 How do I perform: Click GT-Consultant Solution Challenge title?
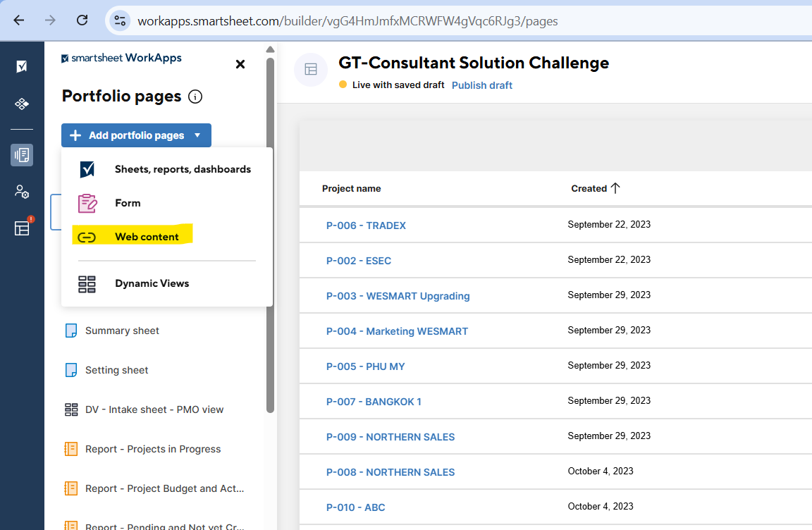point(474,63)
